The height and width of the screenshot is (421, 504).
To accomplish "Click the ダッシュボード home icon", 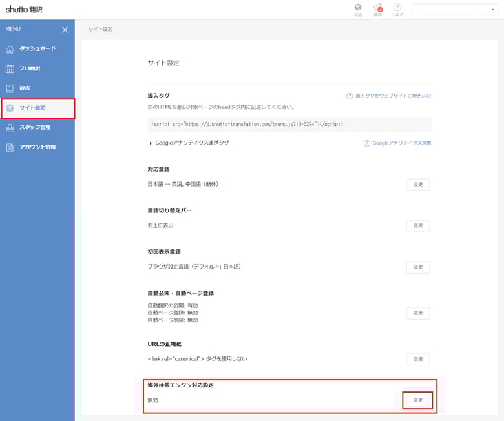I will [10, 49].
